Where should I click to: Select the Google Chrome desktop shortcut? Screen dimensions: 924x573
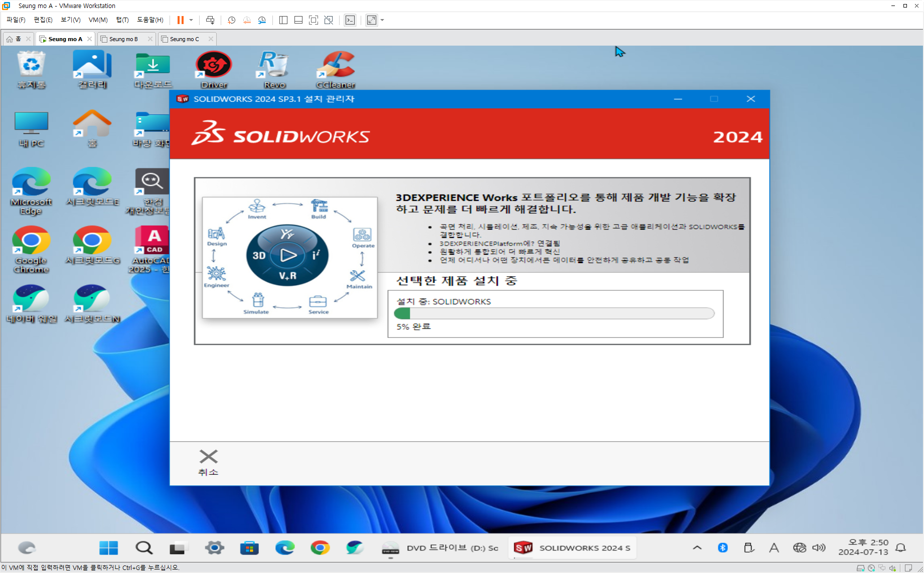point(31,250)
